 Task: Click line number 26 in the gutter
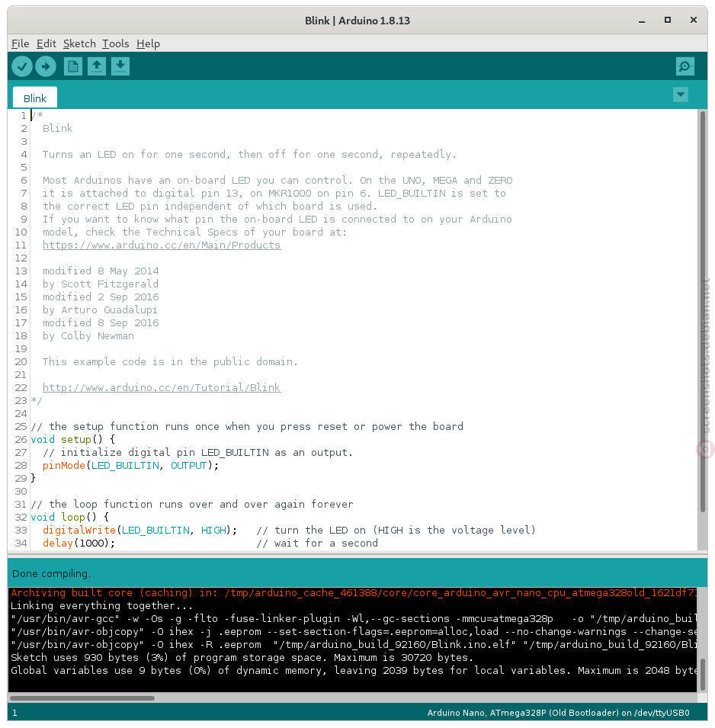[x=21, y=440]
